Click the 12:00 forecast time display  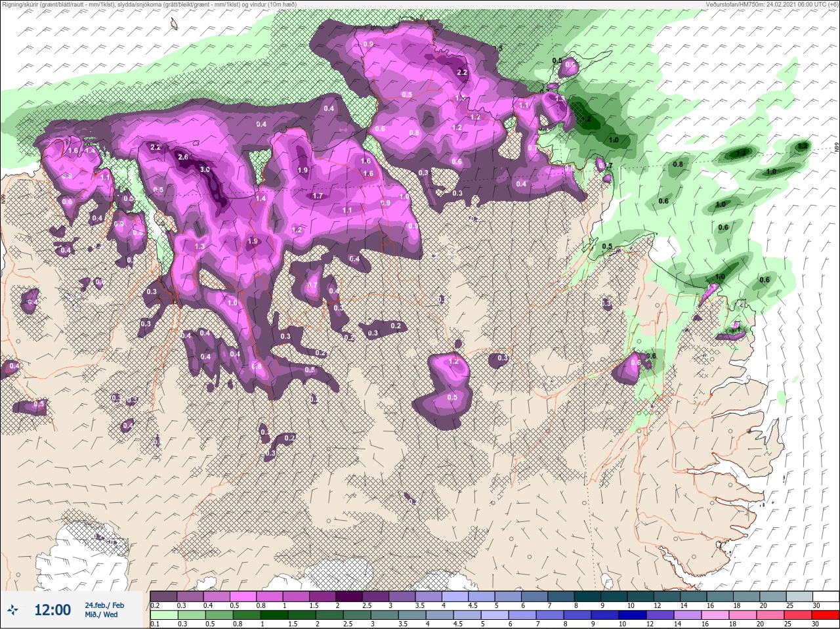(52, 610)
